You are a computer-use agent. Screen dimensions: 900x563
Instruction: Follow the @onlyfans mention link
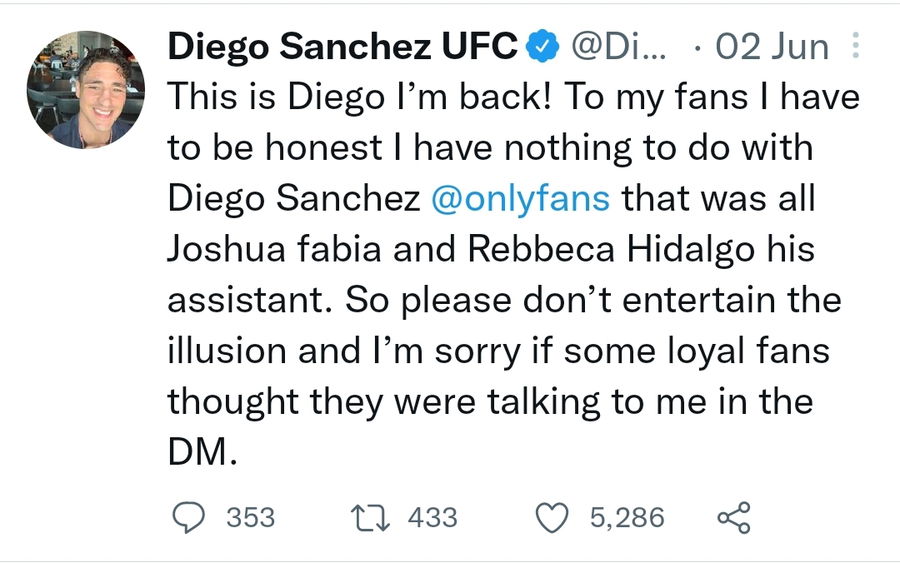tap(519, 197)
